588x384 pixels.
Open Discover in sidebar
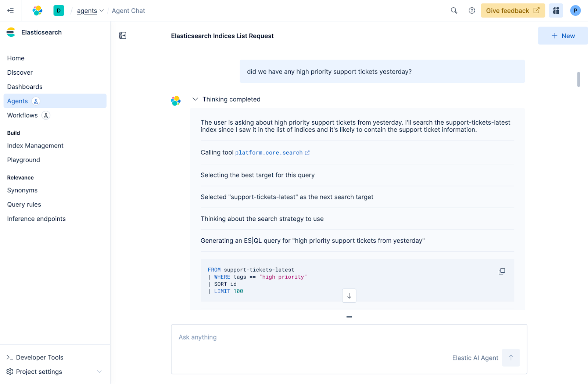tap(20, 72)
